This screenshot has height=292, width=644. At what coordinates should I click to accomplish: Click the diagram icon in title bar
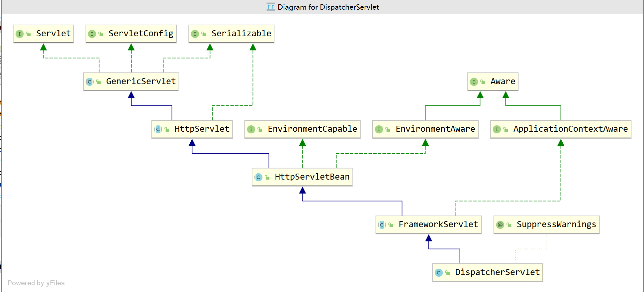click(271, 7)
